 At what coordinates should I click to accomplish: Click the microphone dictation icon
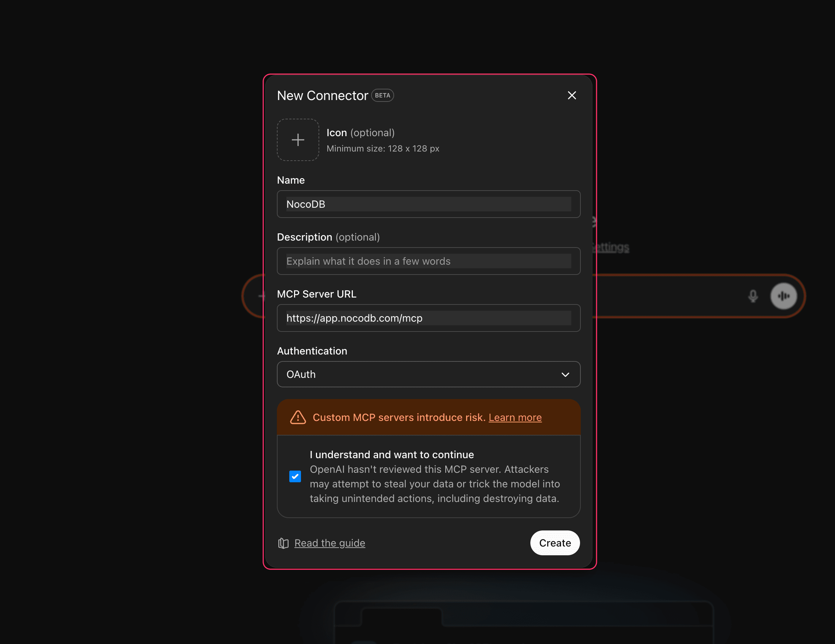coord(753,296)
